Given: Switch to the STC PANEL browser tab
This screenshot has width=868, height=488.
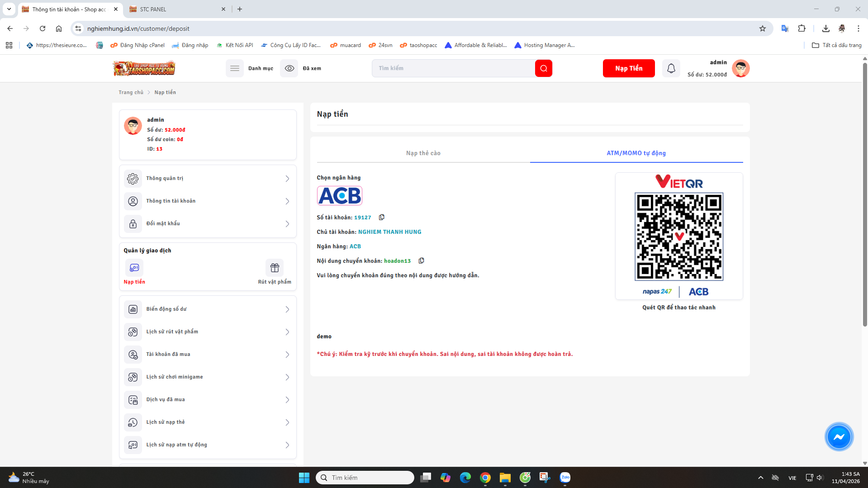Looking at the screenshot, I should coord(176,9).
